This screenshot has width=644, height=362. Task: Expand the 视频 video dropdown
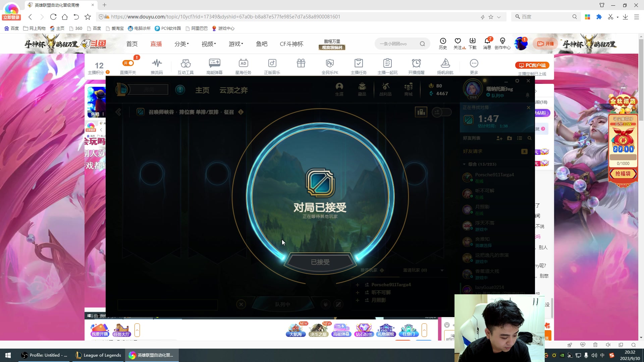click(x=209, y=44)
